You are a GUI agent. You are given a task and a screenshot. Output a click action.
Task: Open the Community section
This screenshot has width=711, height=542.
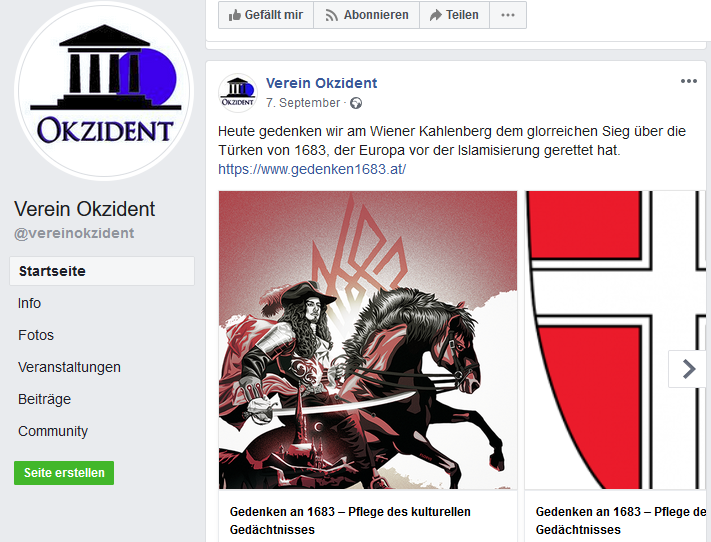pyautogui.click(x=53, y=431)
